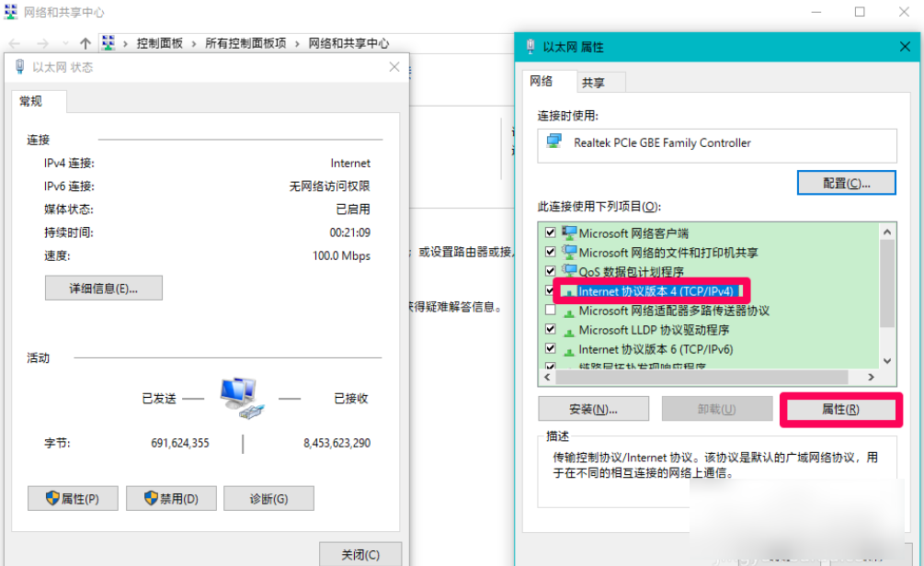This screenshot has height=566, width=924.
Task: Click the highlighted 属性(R) button
Action: pos(839,409)
